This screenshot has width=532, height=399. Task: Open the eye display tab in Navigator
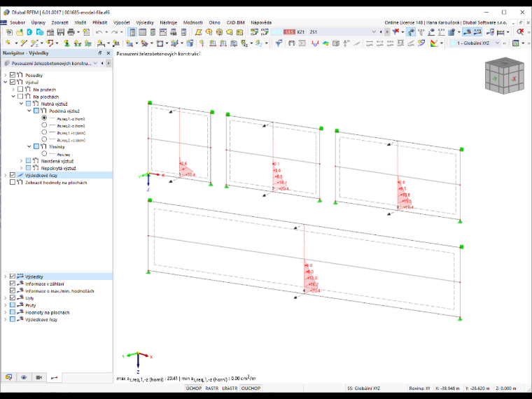coord(24,377)
